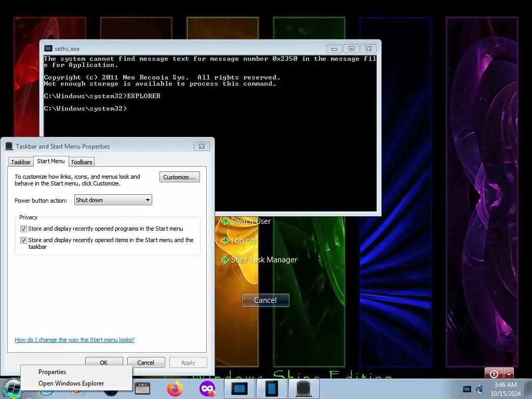Image resolution: width=532 pixels, height=399 pixels.
Task: Click OK in Taskbar Properties dialog
Action: (x=104, y=362)
